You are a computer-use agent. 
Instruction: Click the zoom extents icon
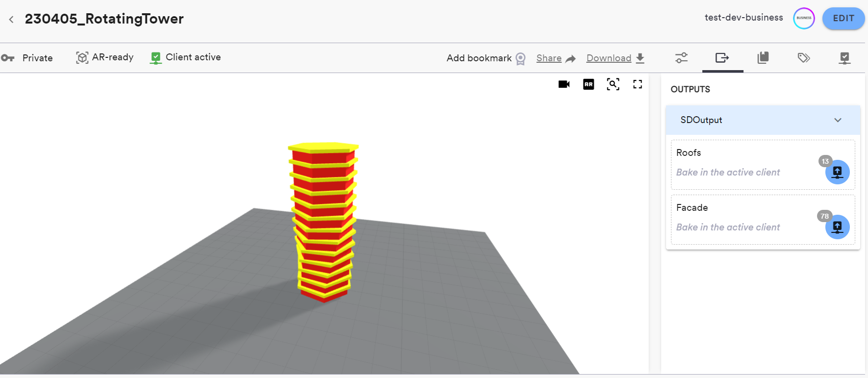coord(613,84)
